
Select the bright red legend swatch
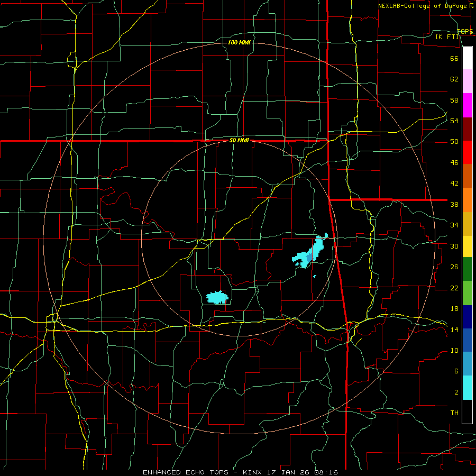click(x=467, y=152)
